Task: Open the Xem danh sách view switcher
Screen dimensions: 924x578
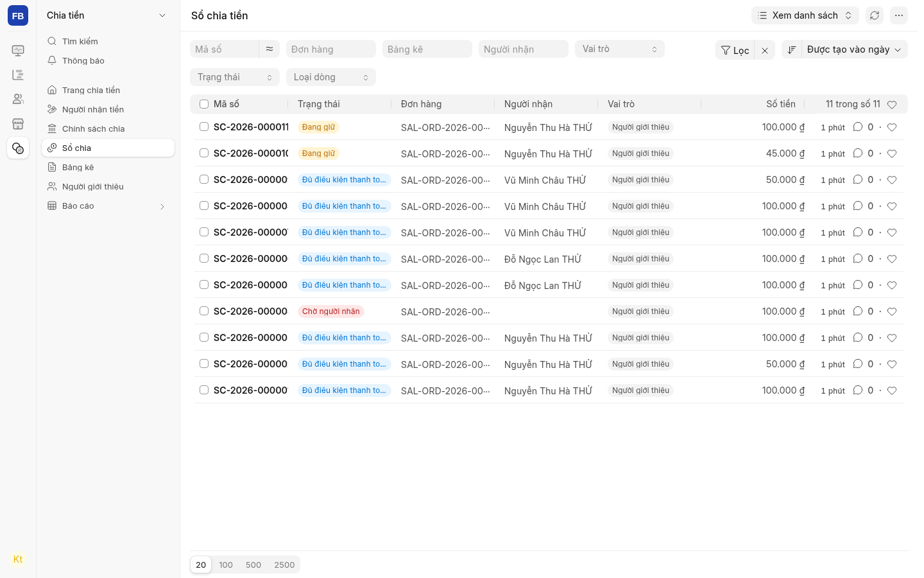Action: click(805, 15)
